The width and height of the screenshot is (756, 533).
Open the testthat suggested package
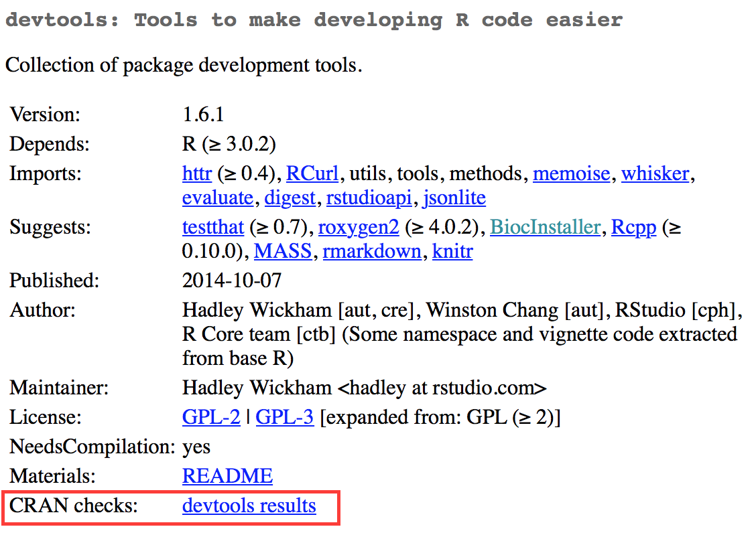(x=213, y=227)
